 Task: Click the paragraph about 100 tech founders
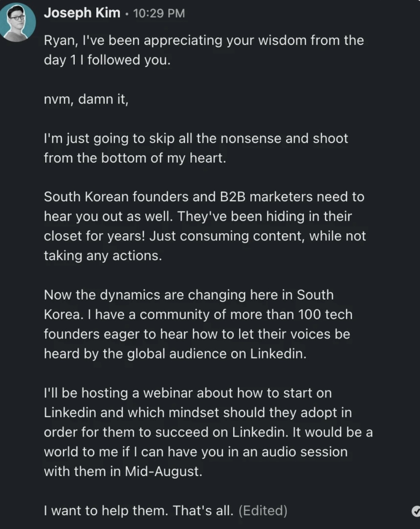point(198,324)
